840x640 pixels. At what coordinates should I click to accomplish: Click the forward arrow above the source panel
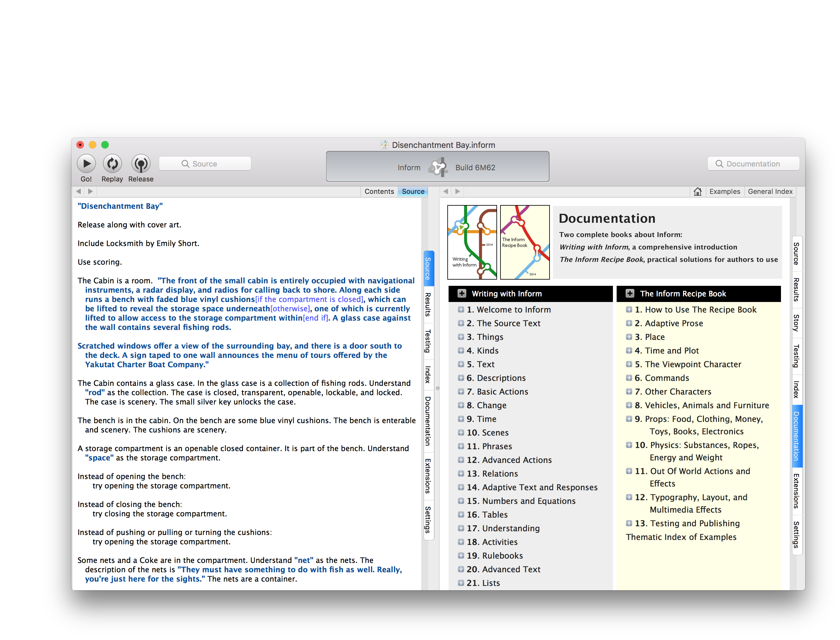90,191
